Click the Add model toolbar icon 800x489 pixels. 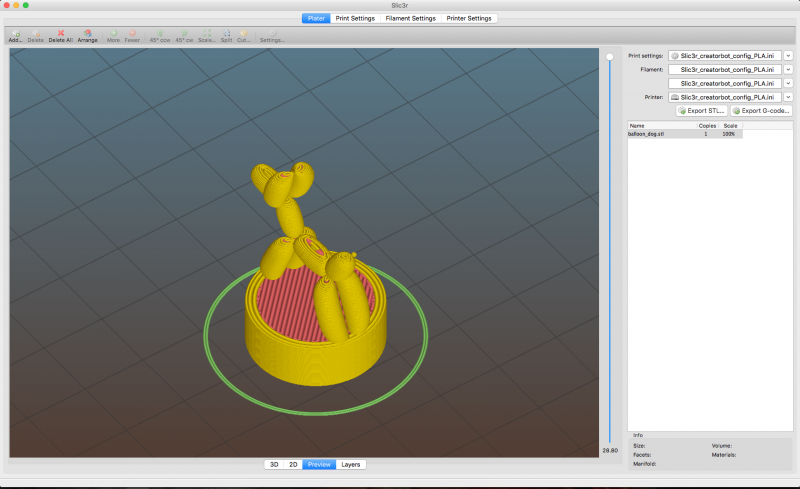[x=14, y=35]
